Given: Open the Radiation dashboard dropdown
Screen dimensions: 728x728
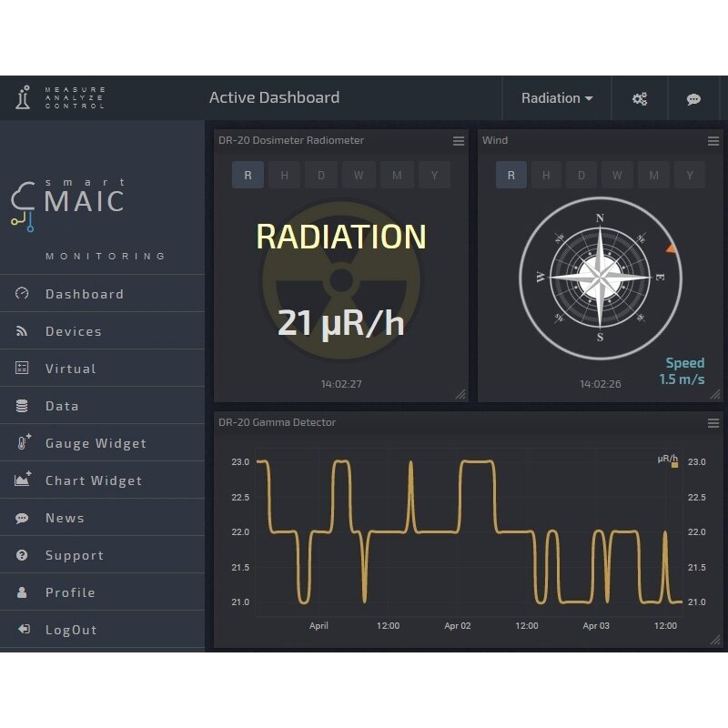Looking at the screenshot, I should pyautogui.click(x=557, y=98).
